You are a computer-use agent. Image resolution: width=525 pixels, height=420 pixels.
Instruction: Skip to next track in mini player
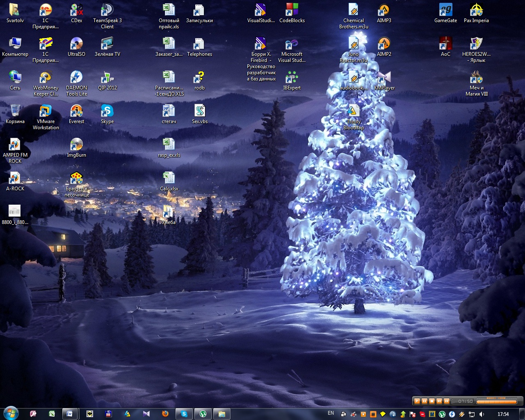click(x=447, y=401)
